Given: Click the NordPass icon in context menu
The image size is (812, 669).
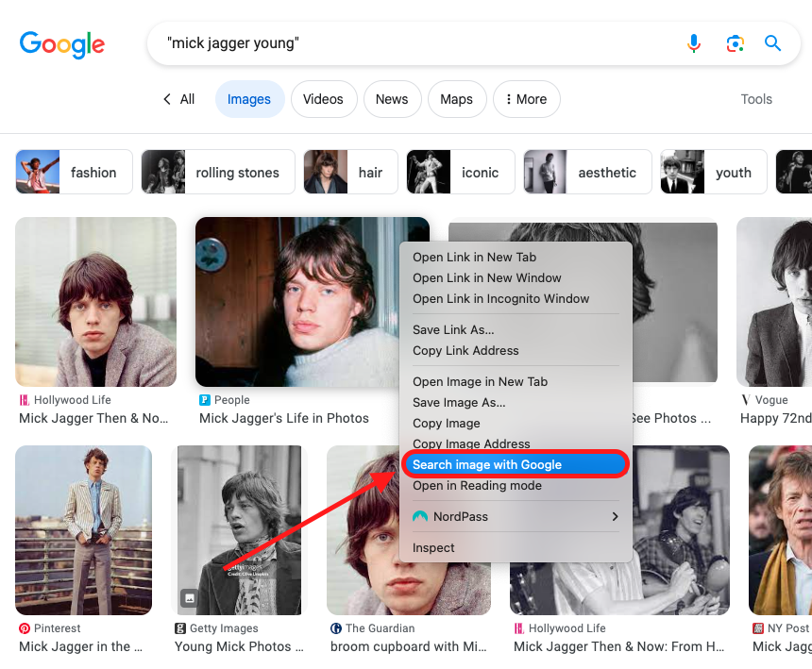Looking at the screenshot, I should (420, 516).
